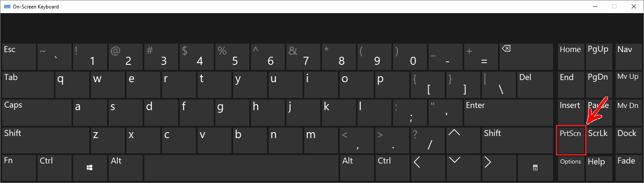The width and height of the screenshot is (644, 183).
Task: Click the Dock key
Action: (x=628, y=140)
